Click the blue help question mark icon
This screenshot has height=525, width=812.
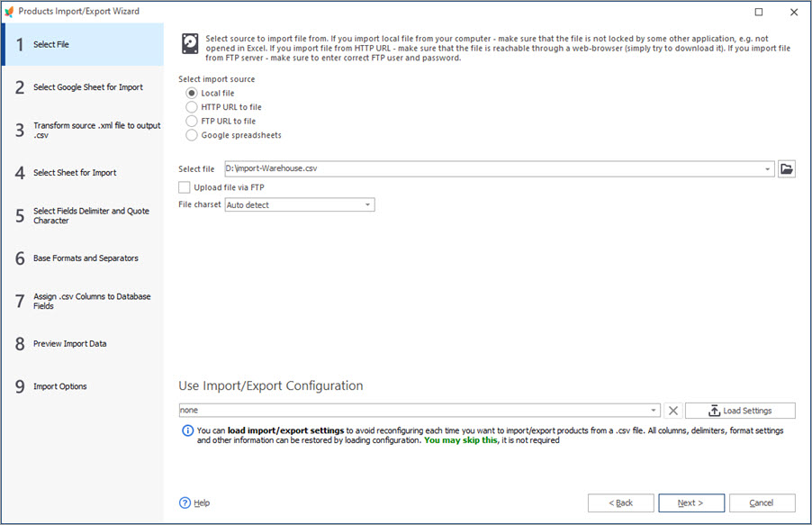(x=185, y=502)
